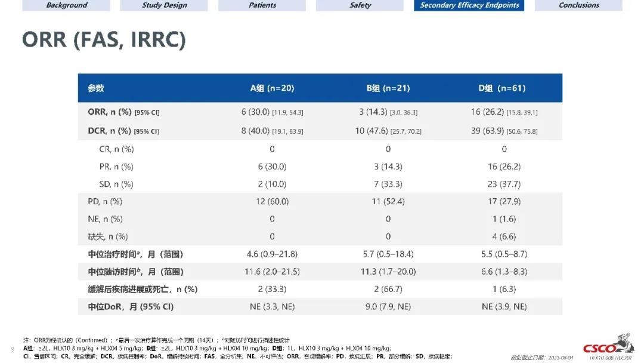The height and width of the screenshot is (363, 644).
Task: Click the 参数 header cell
Action: [x=96, y=88]
